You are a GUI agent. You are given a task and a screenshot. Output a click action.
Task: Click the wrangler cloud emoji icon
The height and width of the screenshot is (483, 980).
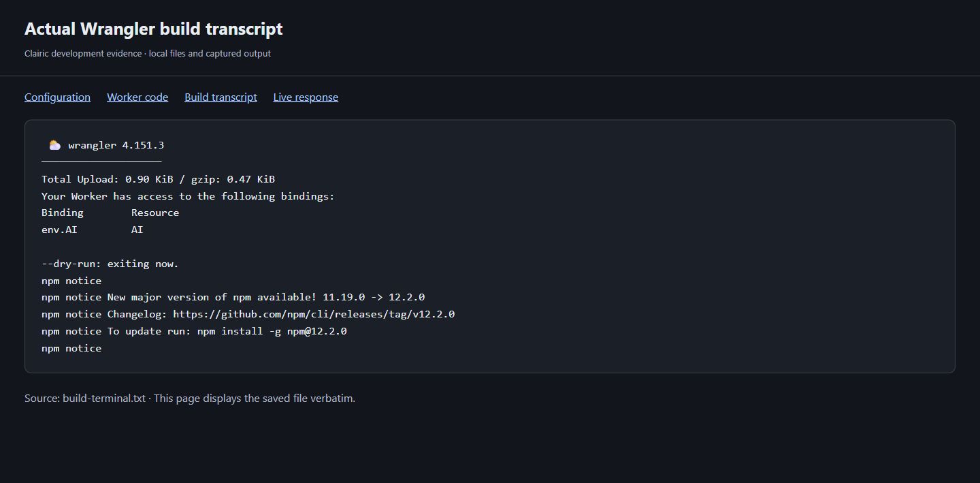tap(54, 145)
